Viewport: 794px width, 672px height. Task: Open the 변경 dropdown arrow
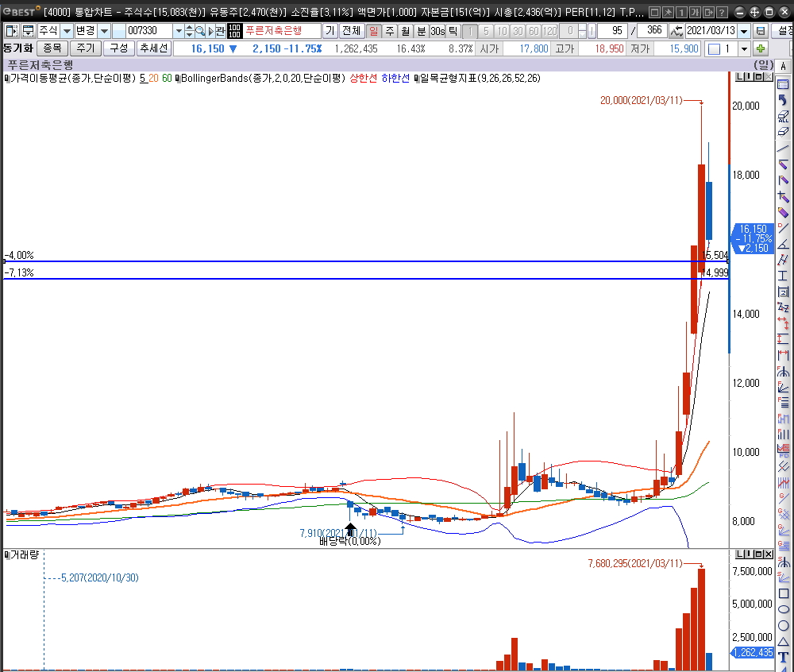tap(104, 31)
